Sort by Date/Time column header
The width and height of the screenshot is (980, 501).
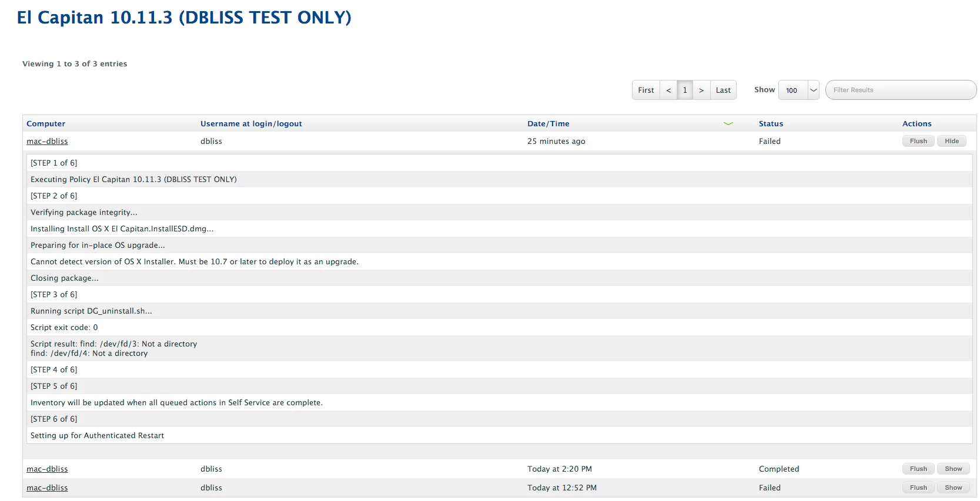click(x=548, y=124)
